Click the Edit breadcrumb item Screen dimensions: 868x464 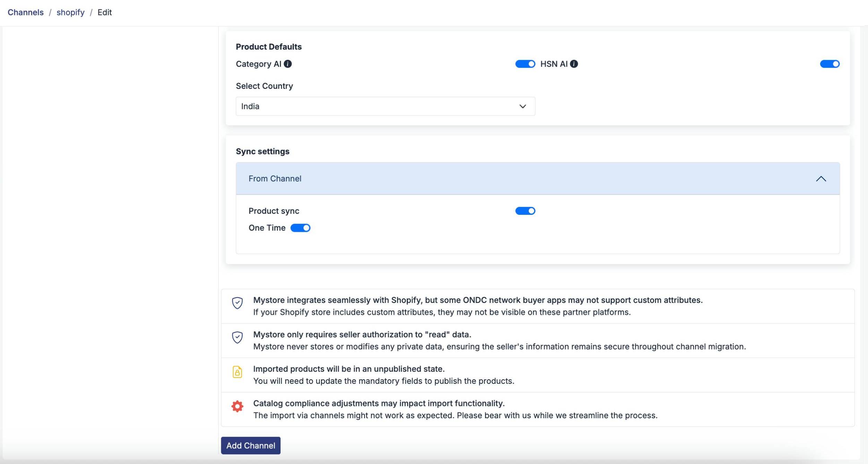104,12
